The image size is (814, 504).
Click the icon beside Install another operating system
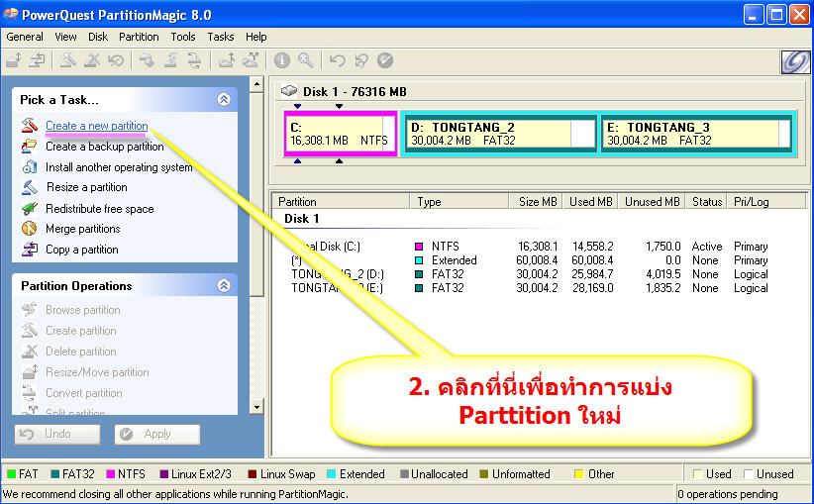[29, 167]
